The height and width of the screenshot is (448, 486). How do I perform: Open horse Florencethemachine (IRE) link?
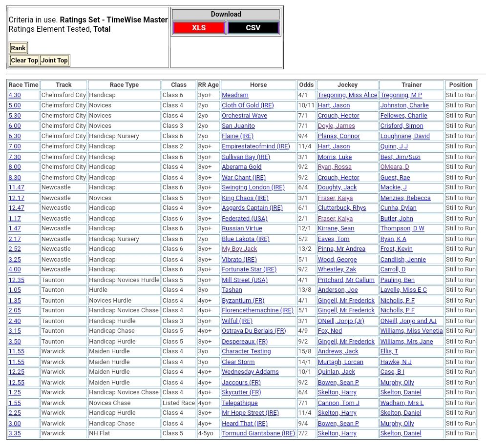257,310
